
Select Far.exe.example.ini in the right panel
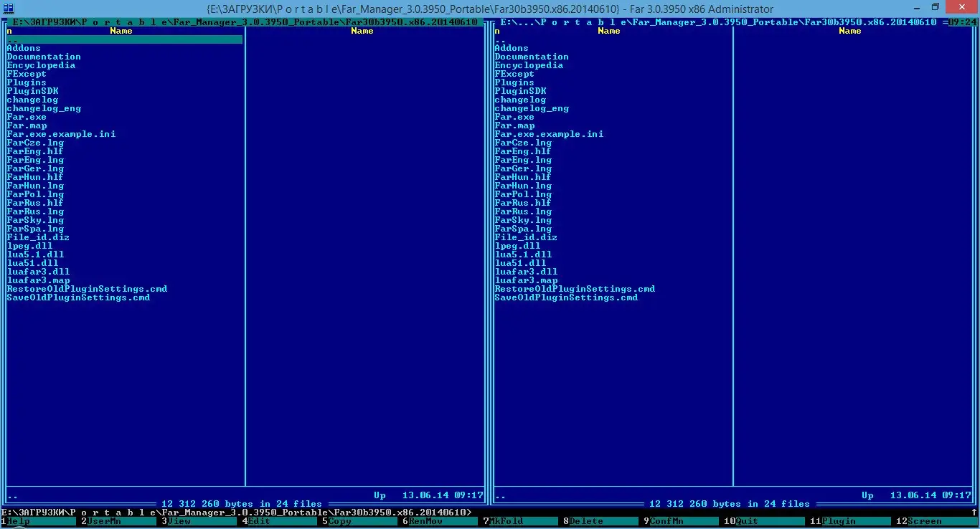[549, 134]
